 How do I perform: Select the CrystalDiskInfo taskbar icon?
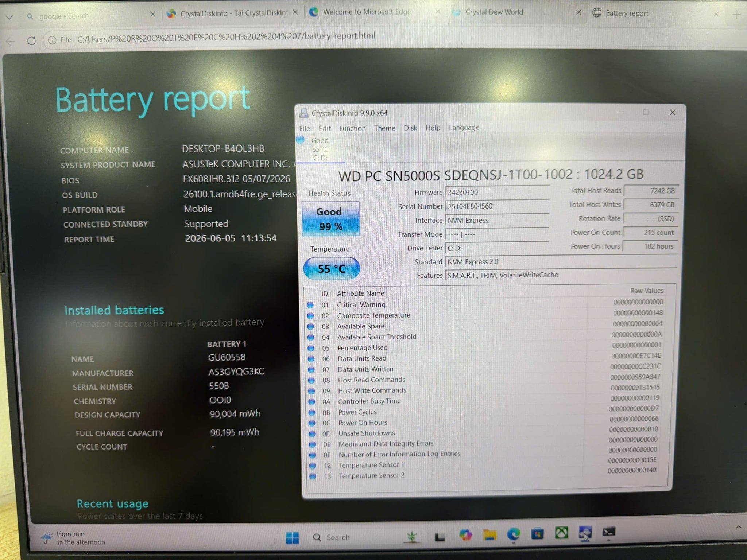(585, 533)
